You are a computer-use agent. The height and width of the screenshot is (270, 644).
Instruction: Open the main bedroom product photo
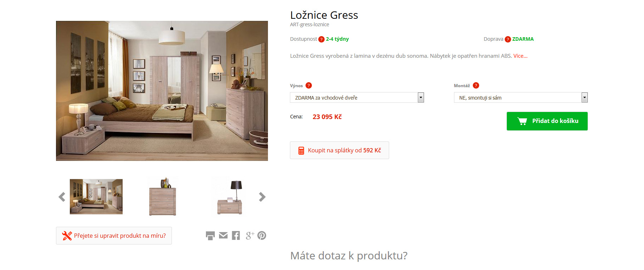tap(162, 91)
